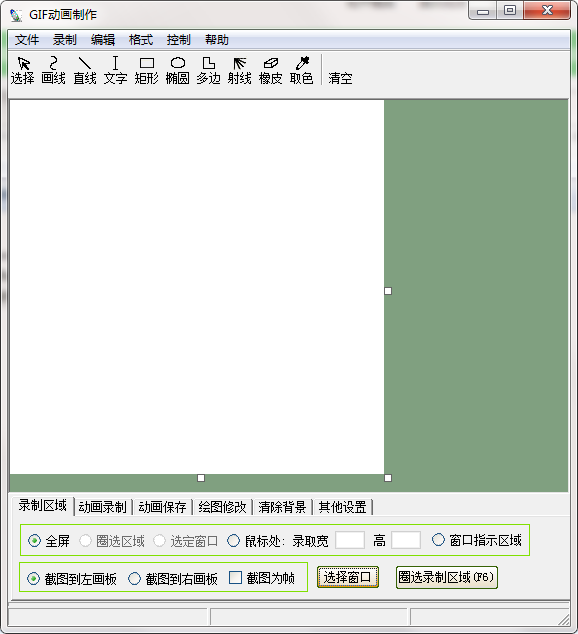Pick the 画线 freehand line tool
This screenshot has width=578, height=634.
point(53,71)
